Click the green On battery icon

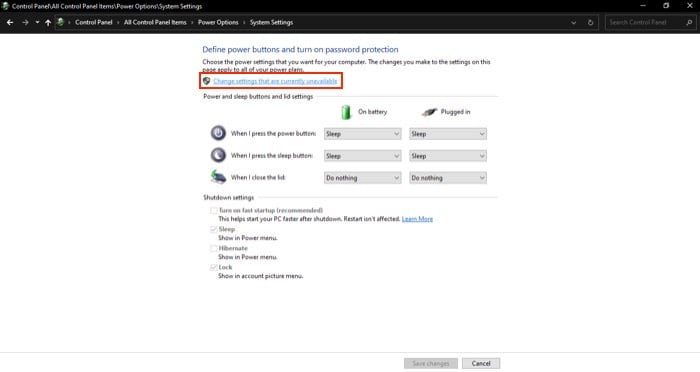(346, 112)
